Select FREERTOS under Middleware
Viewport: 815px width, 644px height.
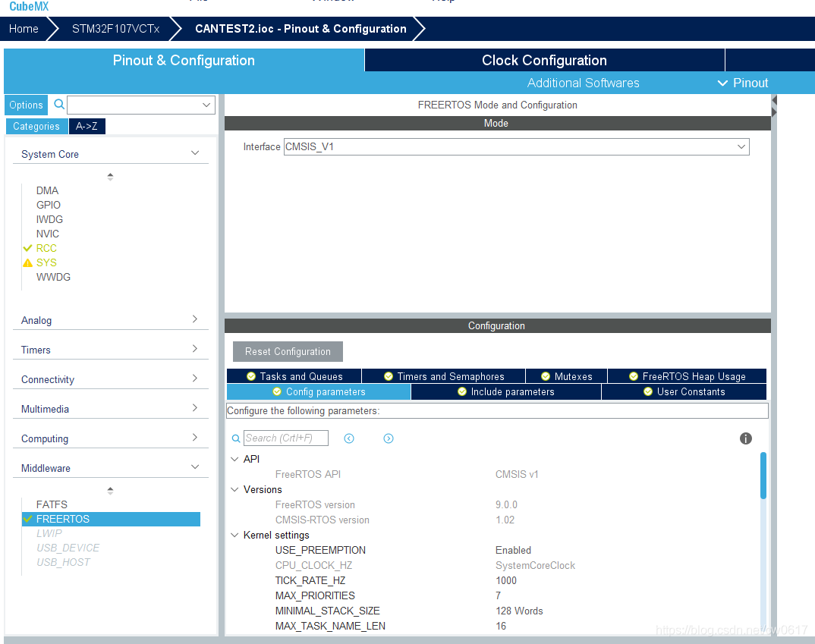pyautogui.click(x=111, y=520)
